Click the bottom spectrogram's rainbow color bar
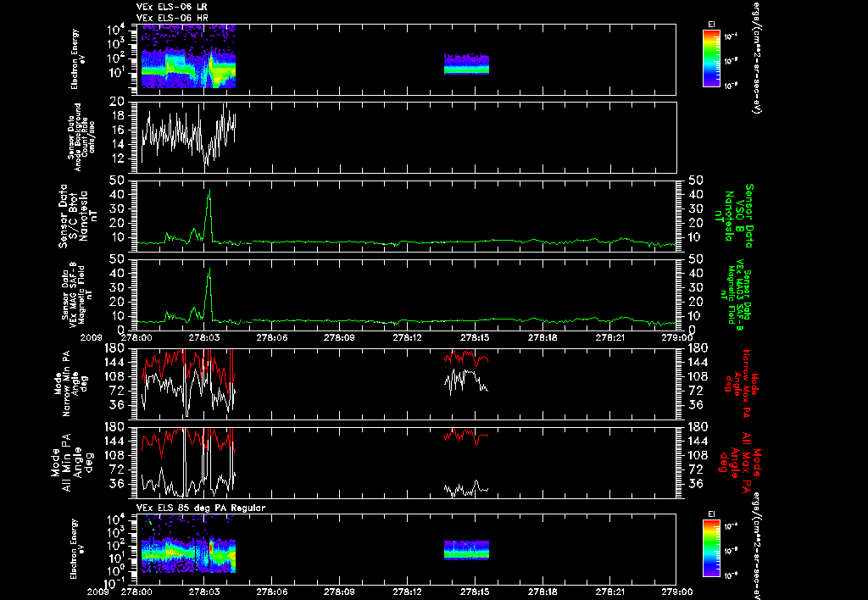868x600 pixels. point(711,548)
